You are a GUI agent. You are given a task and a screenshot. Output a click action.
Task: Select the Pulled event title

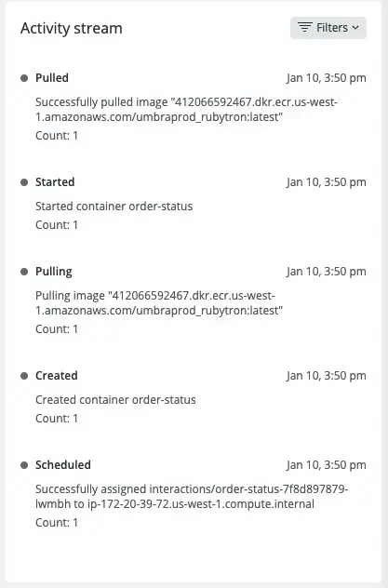pyautogui.click(x=52, y=78)
